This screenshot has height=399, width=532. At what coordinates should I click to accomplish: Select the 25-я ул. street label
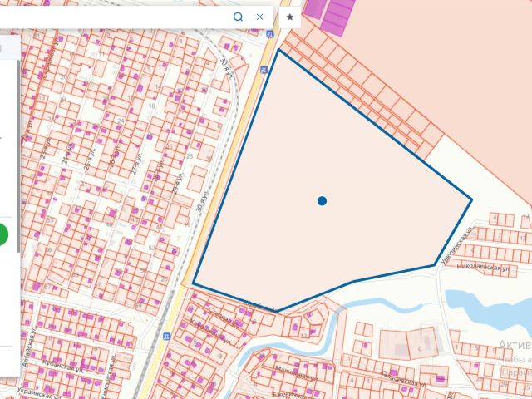coord(90,159)
